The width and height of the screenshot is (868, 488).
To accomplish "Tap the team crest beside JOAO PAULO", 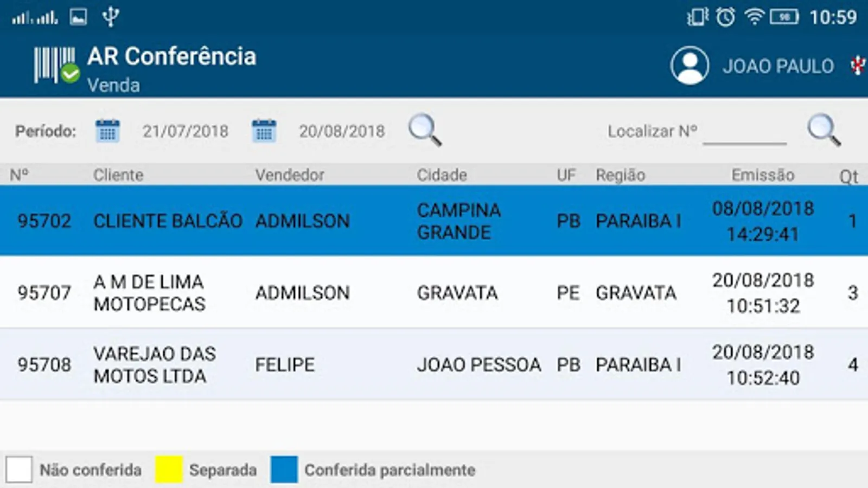I will (x=858, y=66).
